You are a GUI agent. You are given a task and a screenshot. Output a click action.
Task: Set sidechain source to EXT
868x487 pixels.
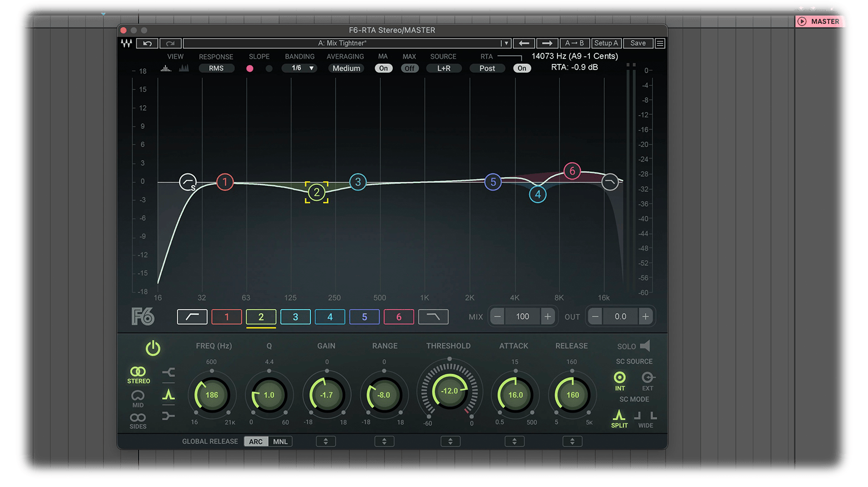click(648, 381)
